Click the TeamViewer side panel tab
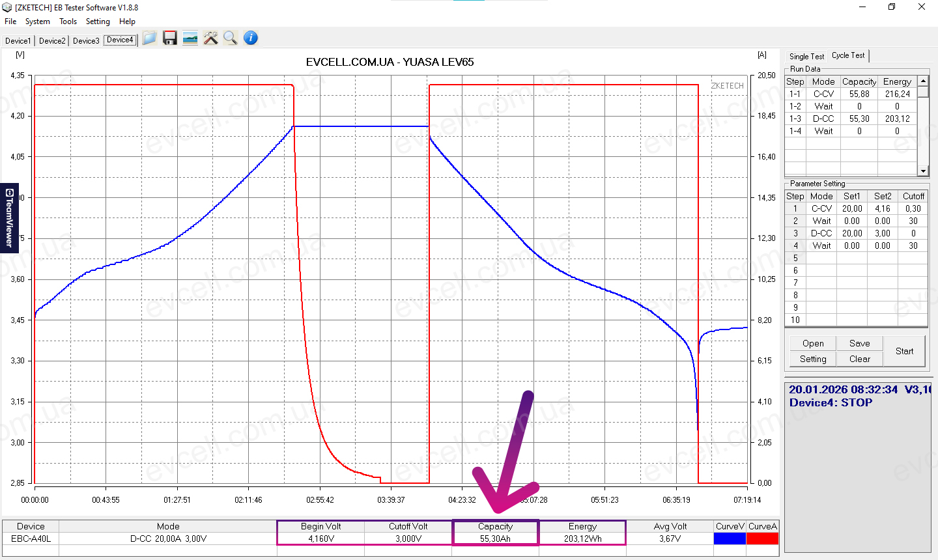938x560 pixels. click(x=9, y=217)
